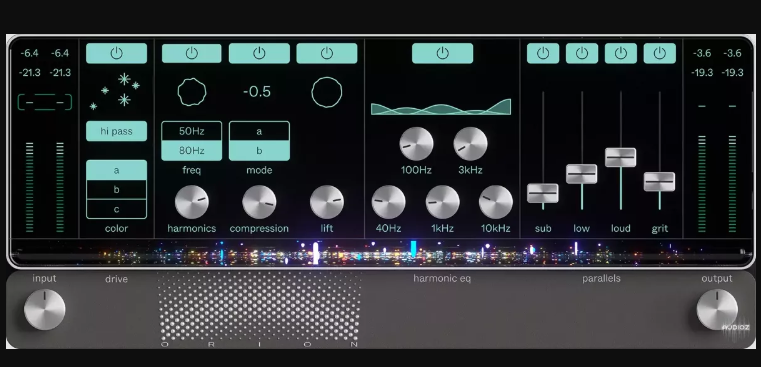Select color option c
The image size is (761, 367).
click(116, 209)
